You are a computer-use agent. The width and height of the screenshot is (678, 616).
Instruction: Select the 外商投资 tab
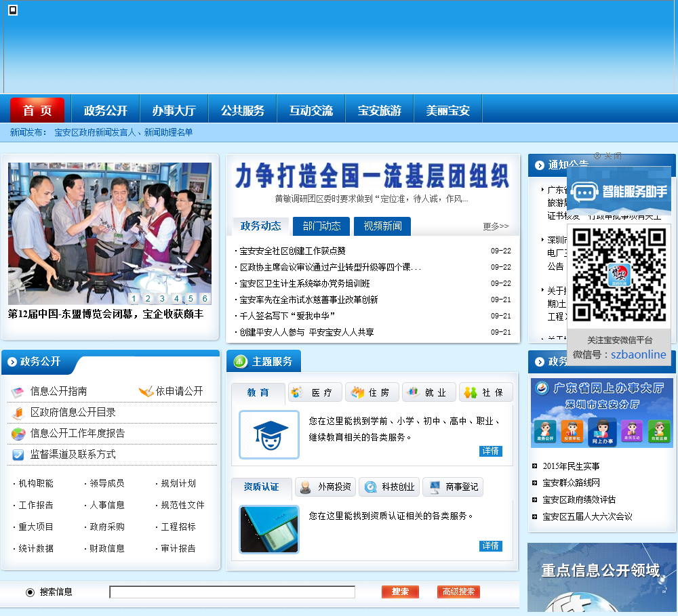[325, 487]
